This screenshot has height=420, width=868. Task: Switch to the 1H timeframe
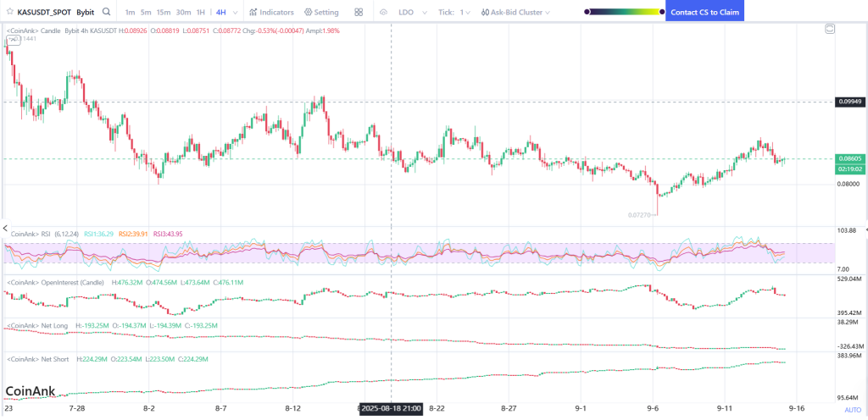pyautogui.click(x=201, y=12)
